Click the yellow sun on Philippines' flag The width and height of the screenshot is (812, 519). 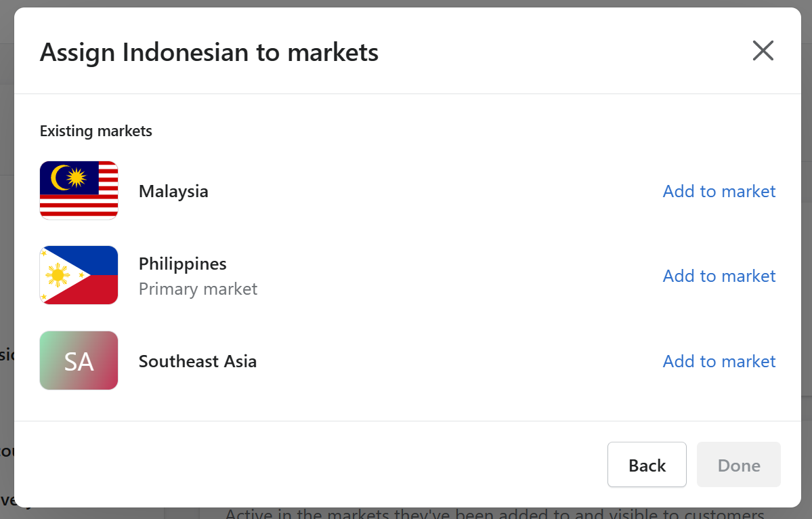[x=58, y=275]
